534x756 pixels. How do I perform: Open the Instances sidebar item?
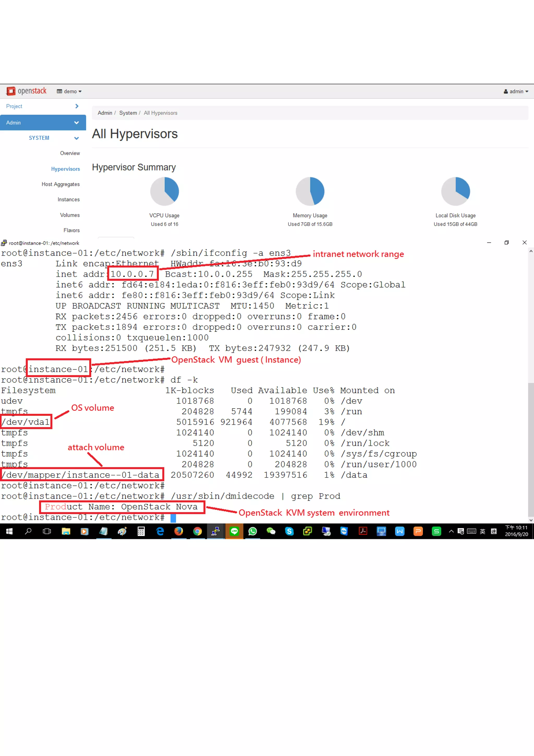click(x=68, y=200)
